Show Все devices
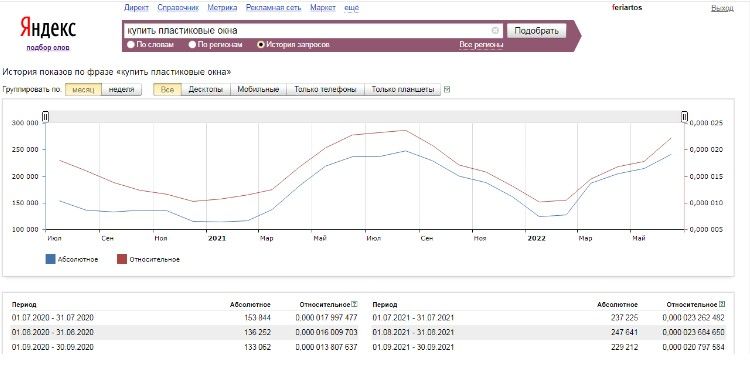The image size is (750, 367). point(167,89)
